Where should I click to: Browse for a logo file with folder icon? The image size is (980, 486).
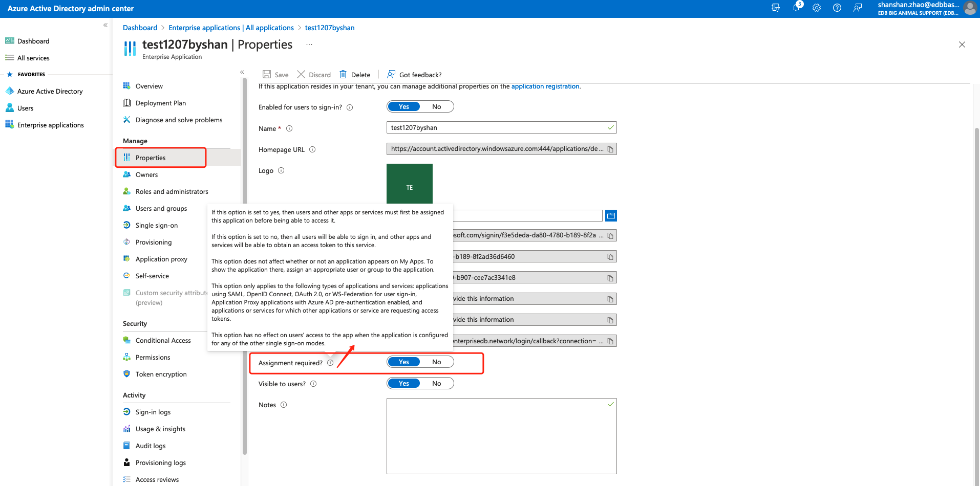(611, 216)
